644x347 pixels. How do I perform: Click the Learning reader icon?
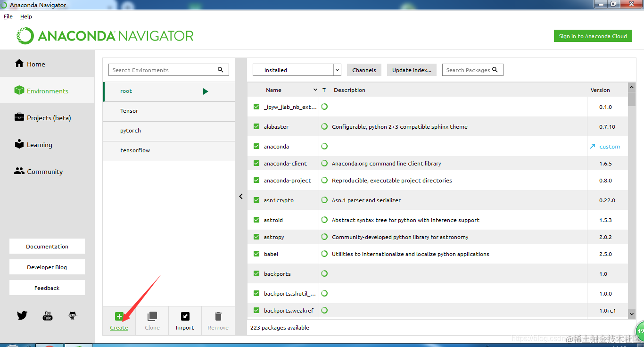(19, 144)
